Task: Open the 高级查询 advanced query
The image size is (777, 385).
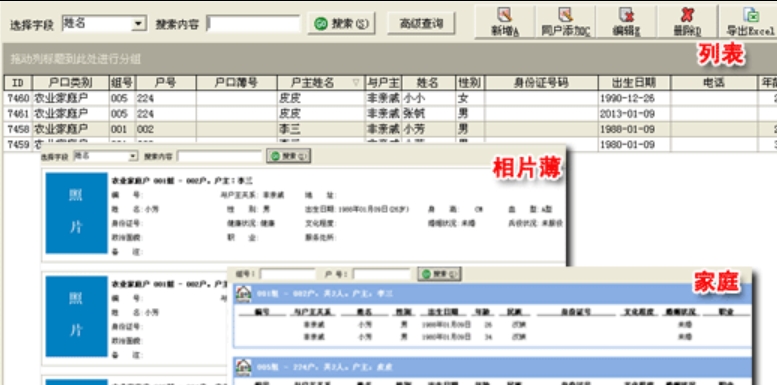Action: coord(421,23)
